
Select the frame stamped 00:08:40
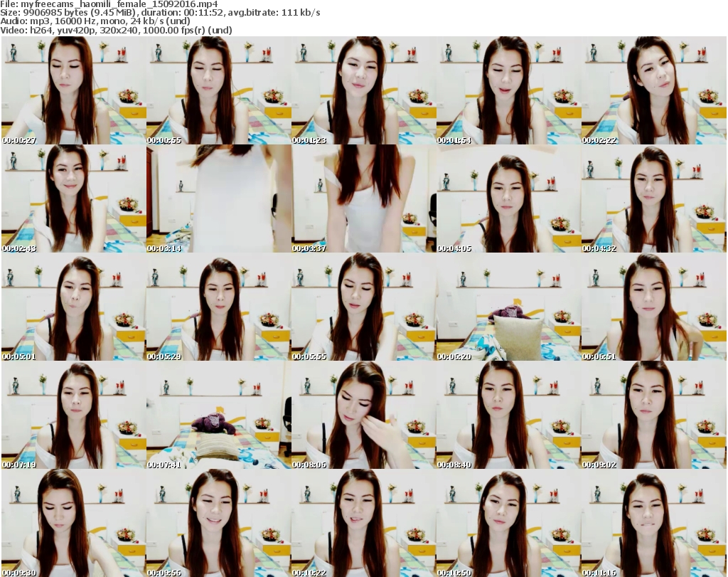(508, 415)
